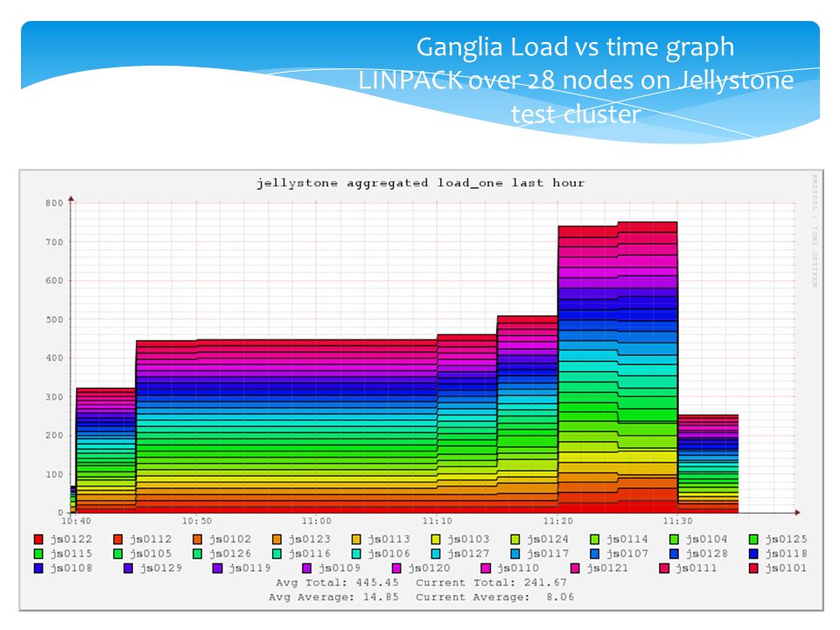Click the 'Current Average: 8.06' value
The width and height of the screenshot is (840, 630).
(494, 597)
